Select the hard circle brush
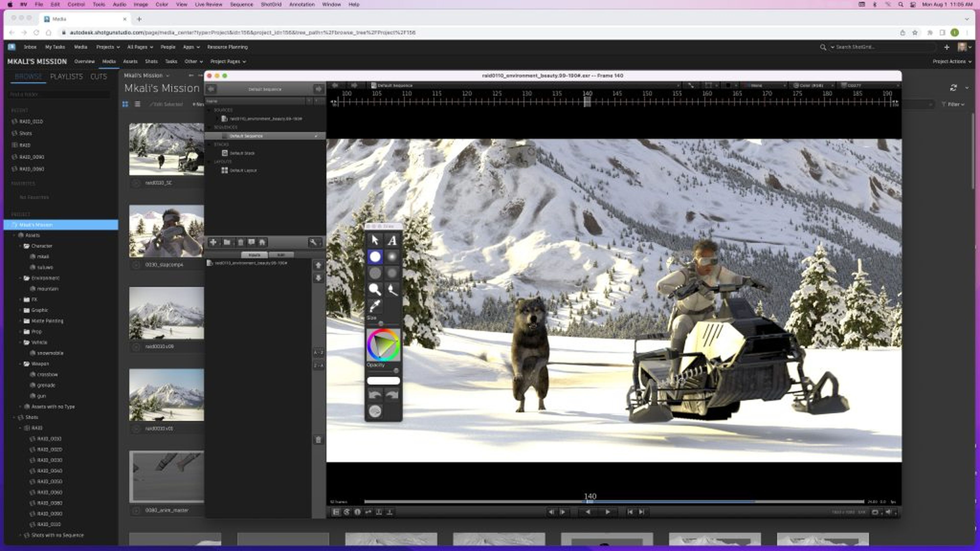The image size is (980, 551). (x=375, y=257)
